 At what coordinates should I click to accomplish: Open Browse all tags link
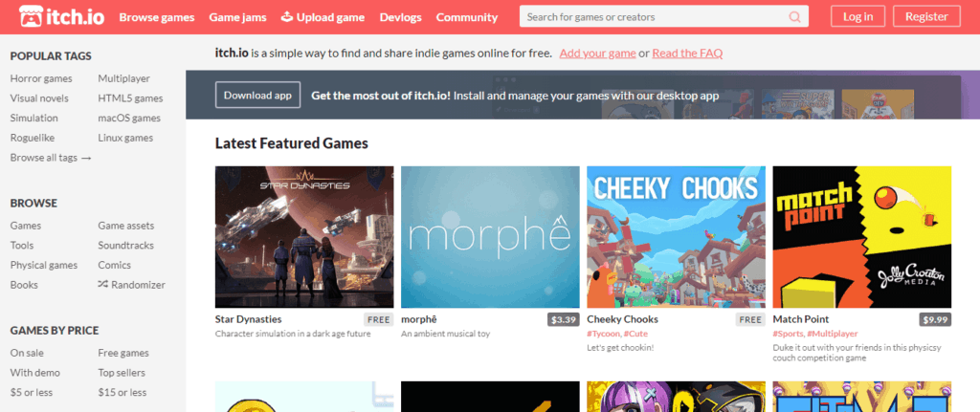coord(51,158)
